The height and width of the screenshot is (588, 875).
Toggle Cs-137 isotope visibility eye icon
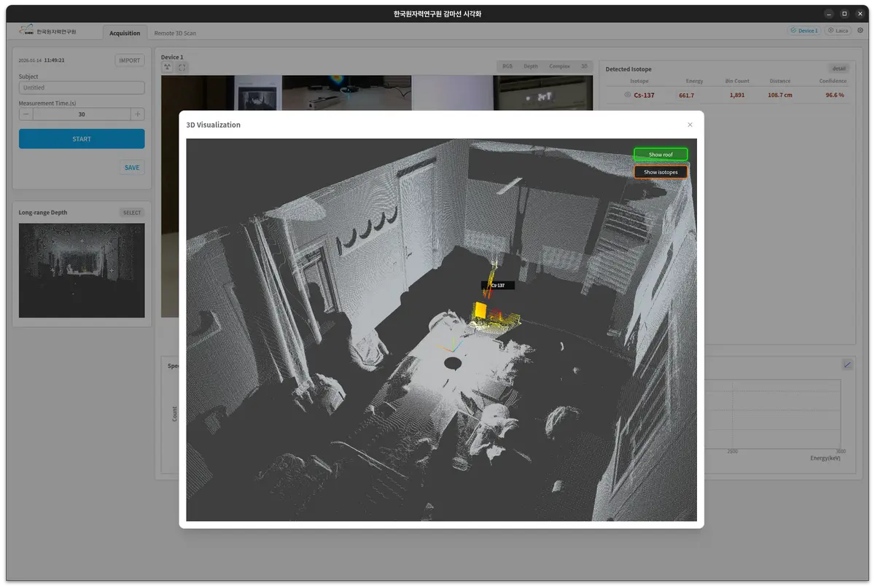click(x=627, y=95)
